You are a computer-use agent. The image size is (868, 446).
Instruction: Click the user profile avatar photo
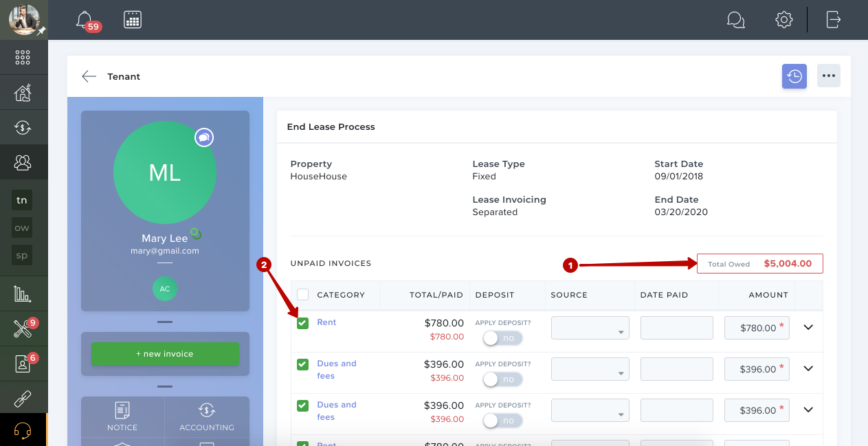coord(24,19)
